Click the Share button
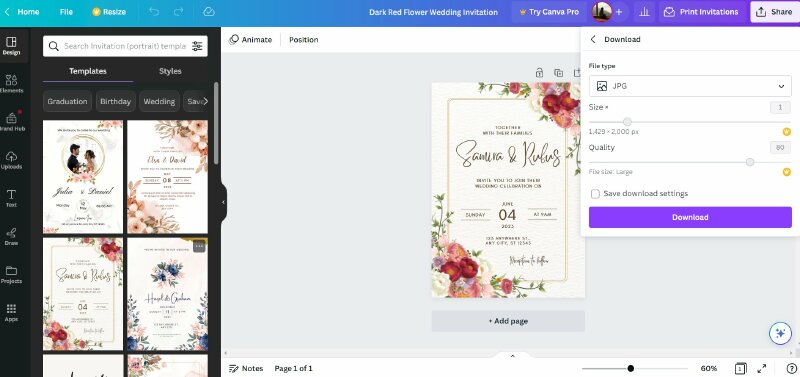 pyautogui.click(x=774, y=12)
